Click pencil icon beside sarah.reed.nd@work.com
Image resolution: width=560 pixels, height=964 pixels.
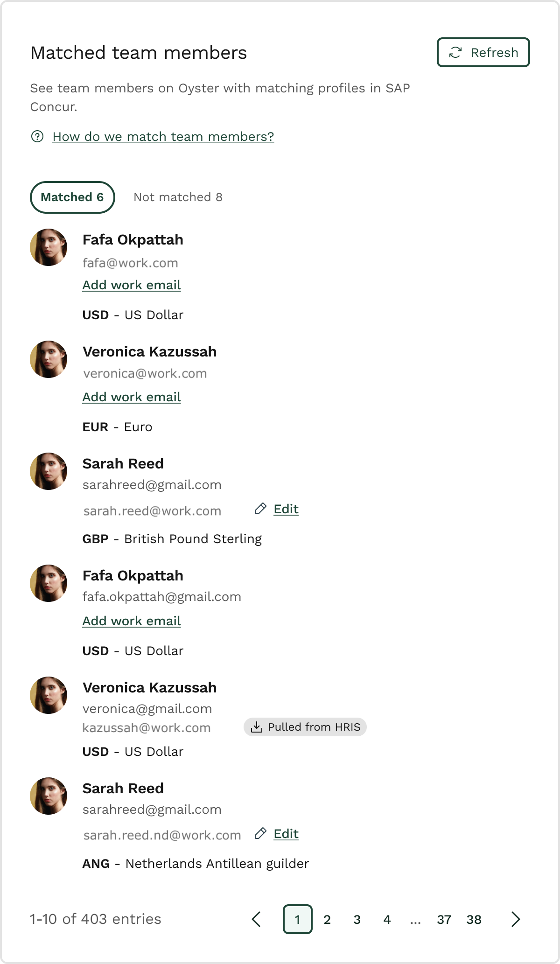[260, 833]
